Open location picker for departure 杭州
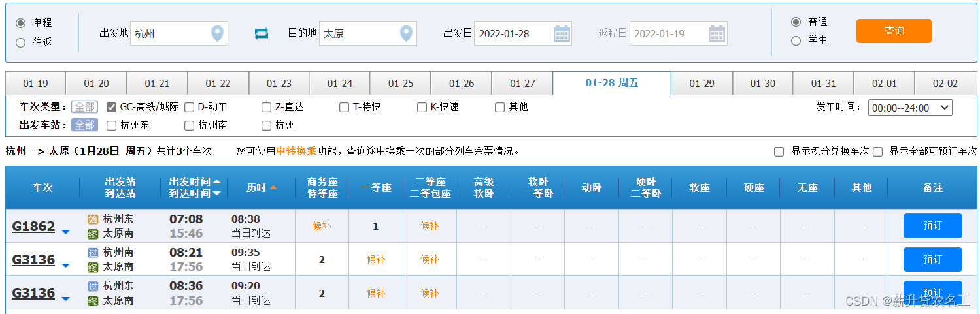Screen dimensions: 980x314 (x=217, y=33)
